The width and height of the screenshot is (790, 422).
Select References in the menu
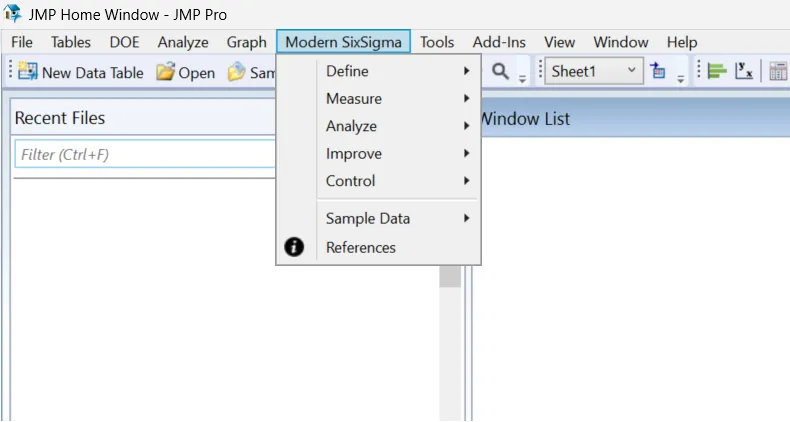pos(378,247)
